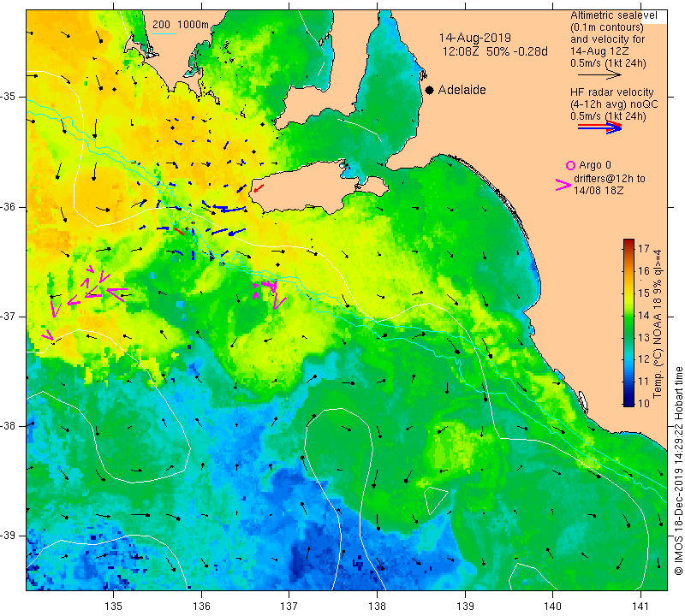Click the -37 latitude axis label
The width and height of the screenshot is (685, 616).
pos(9,316)
